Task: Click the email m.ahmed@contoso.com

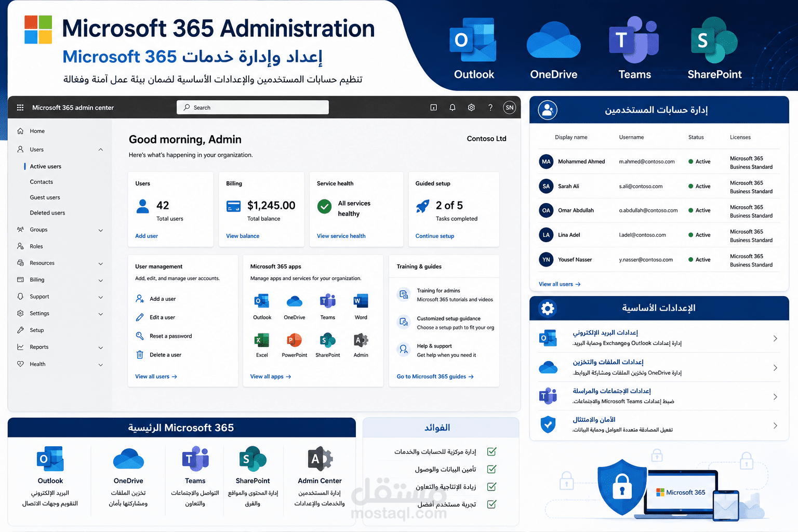Action: click(x=647, y=162)
